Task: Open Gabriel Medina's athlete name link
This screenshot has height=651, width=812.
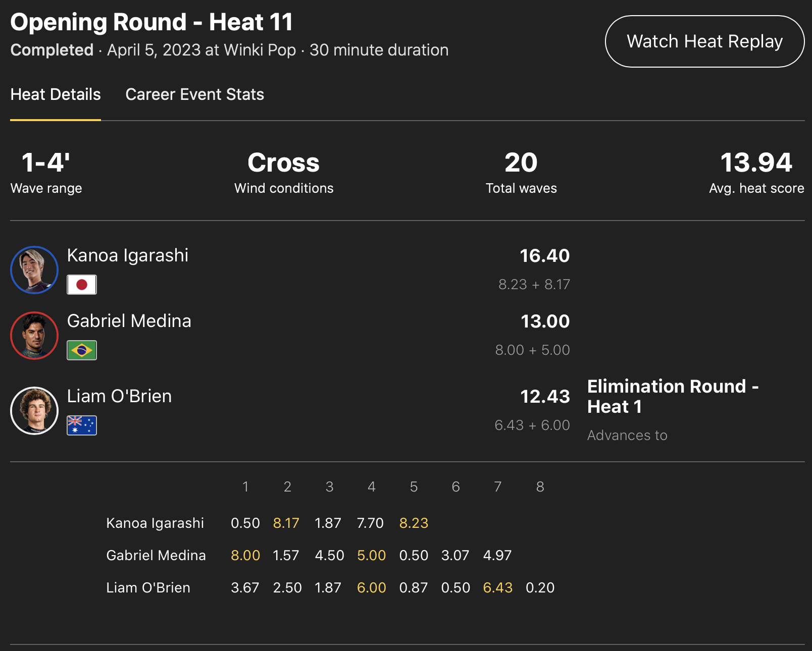Action: click(x=129, y=321)
